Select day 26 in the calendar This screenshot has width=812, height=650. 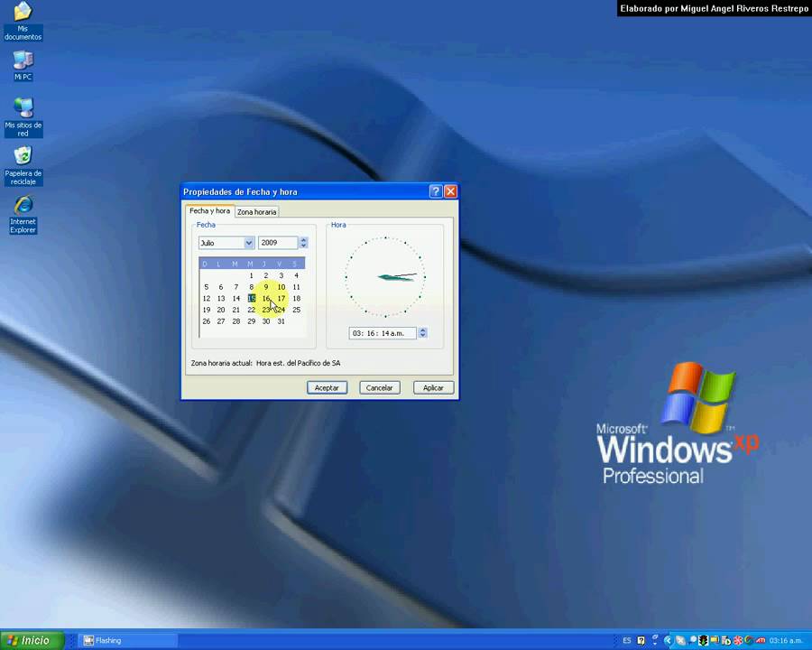click(x=206, y=321)
